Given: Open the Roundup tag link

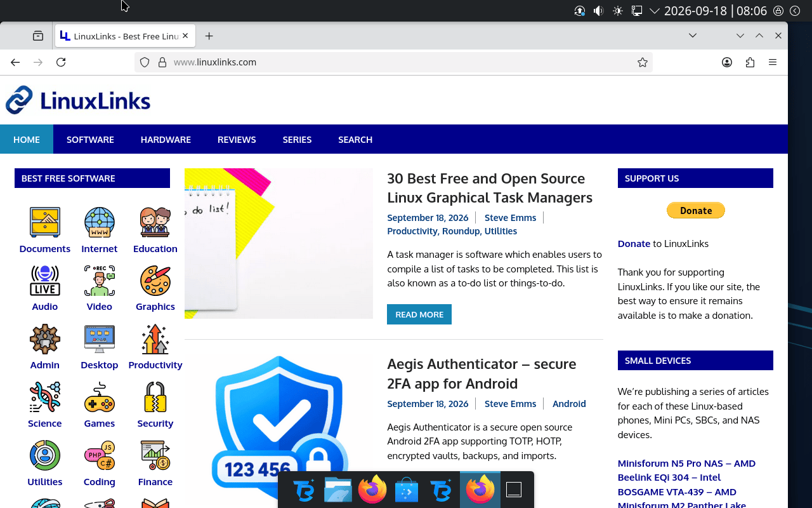Looking at the screenshot, I should tap(461, 231).
